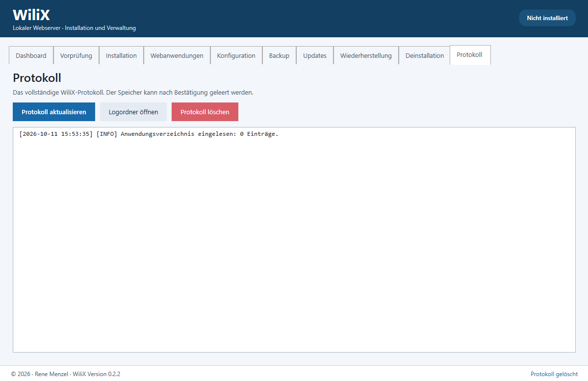Screen dimensions: 588x381
Task: Go to the Deinstallation tab
Action: click(425, 55)
